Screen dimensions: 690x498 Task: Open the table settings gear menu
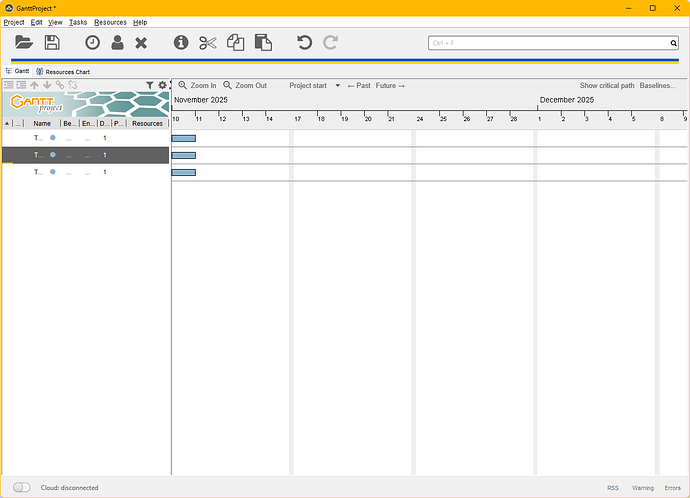pyautogui.click(x=162, y=86)
